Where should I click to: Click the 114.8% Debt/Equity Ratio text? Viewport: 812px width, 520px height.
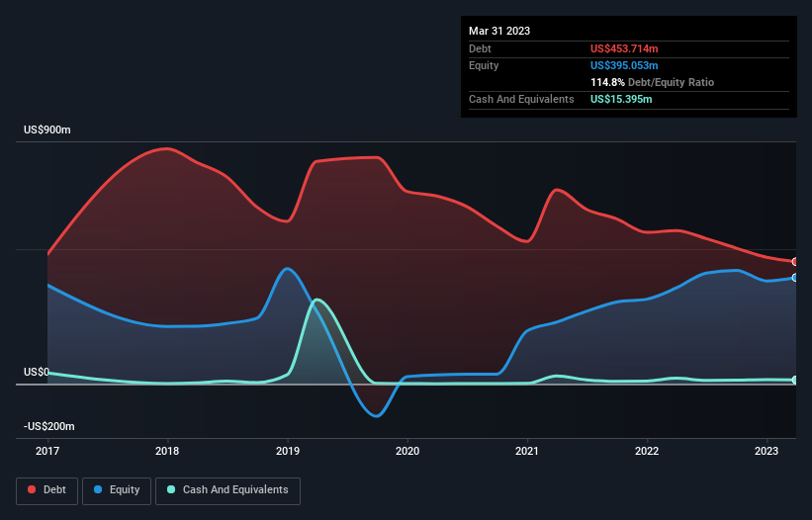point(652,82)
